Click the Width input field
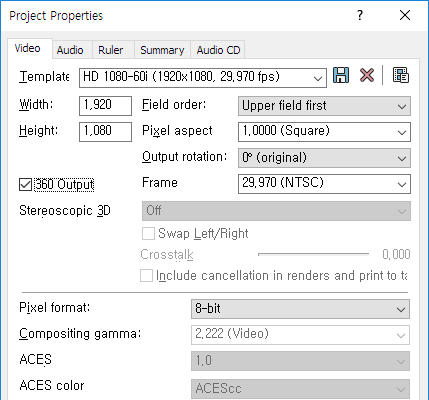 click(x=105, y=106)
